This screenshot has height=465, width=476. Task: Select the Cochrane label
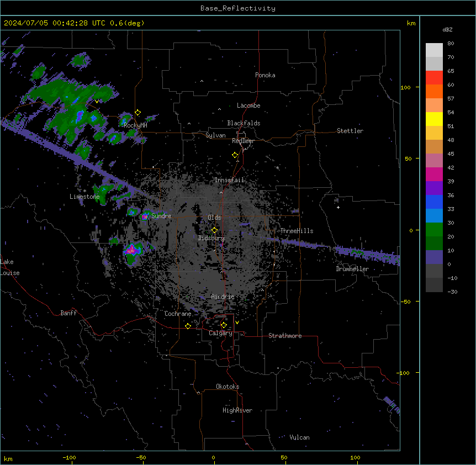point(178,314)
